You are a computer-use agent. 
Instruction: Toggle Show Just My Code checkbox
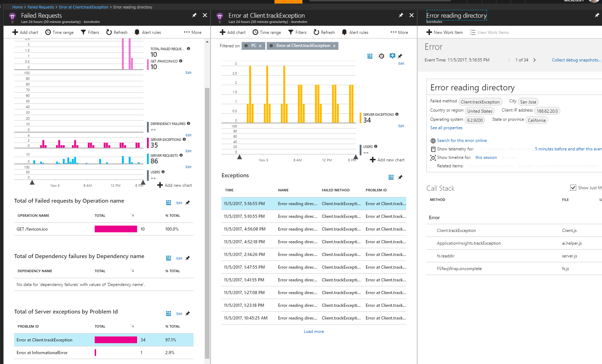pos(573,187)
